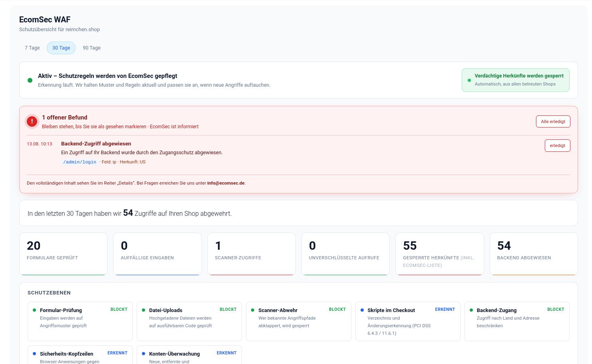Image resolution: width=592 pixels, height=364 pixels.
Task: Click BLOCKT badge on Backend-Zugang
Action: [556, 310]
